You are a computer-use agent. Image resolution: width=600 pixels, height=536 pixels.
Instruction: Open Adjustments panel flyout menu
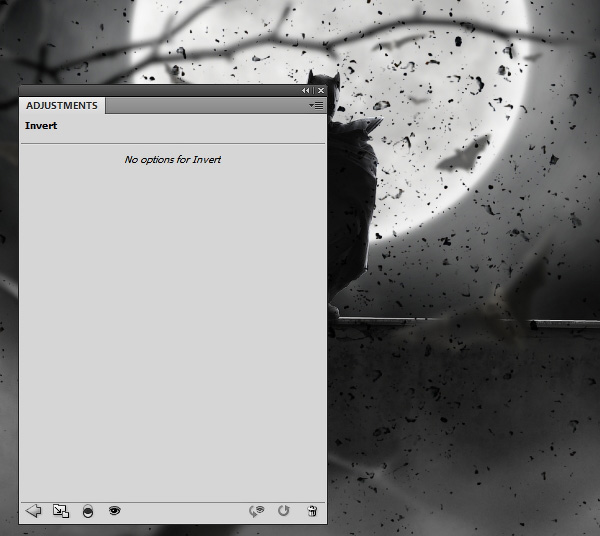point(316,105)
